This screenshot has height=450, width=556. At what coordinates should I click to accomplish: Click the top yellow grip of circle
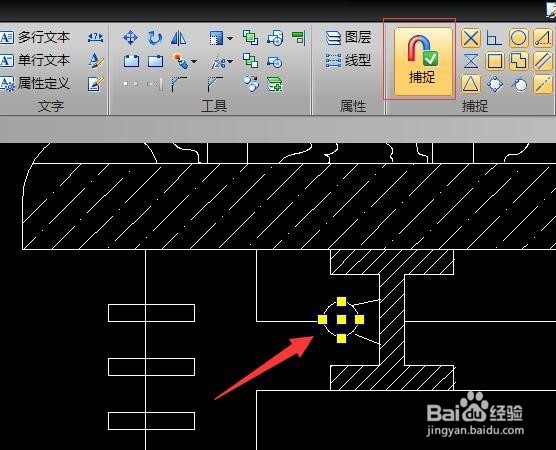(x=341, y=301)
